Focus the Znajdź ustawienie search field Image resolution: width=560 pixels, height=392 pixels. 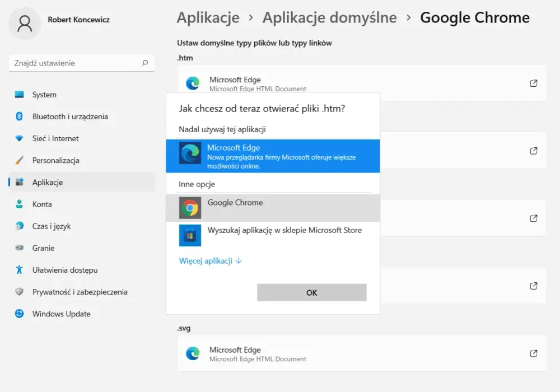(x=82, y=63)
